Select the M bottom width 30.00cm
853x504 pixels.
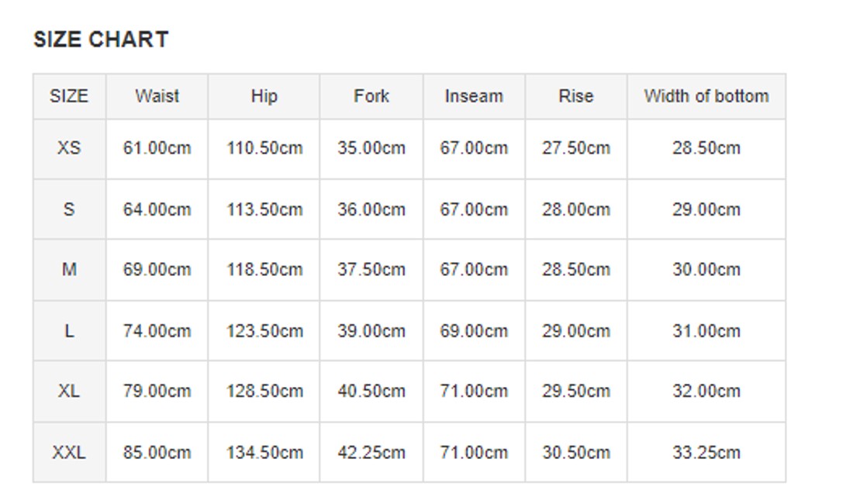tap(706, 270)
